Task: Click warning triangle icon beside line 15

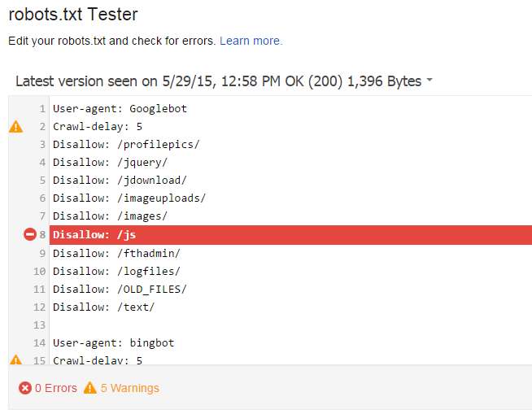Action: 15,360
